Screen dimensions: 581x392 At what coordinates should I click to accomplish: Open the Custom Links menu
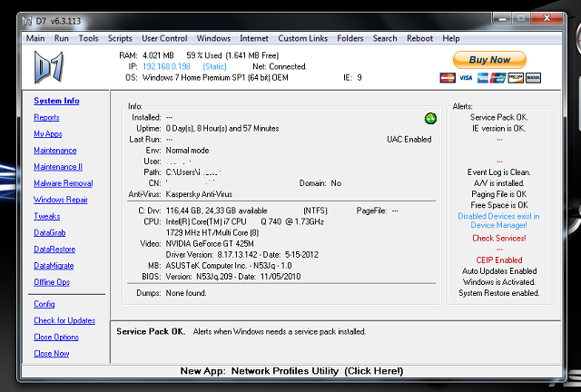point(302,38)
